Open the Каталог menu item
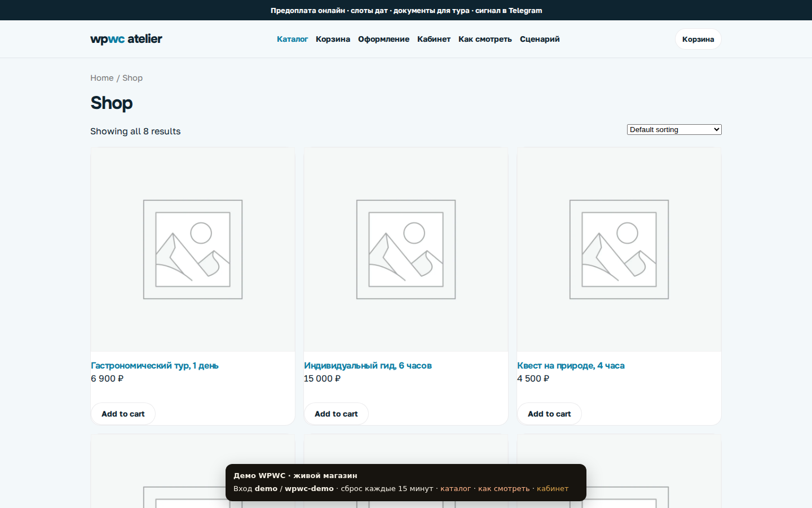The width and height of the screenshot is (812, 508). click(292, 39)
